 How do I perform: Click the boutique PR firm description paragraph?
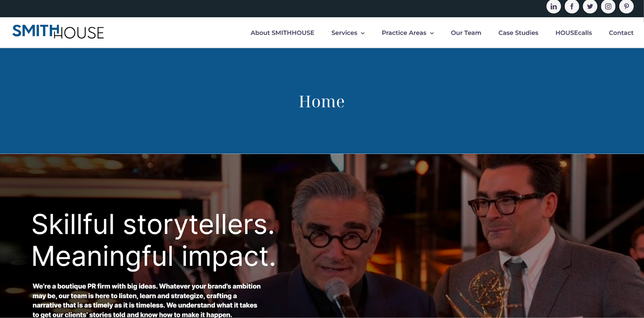click(x=147, y=300)
